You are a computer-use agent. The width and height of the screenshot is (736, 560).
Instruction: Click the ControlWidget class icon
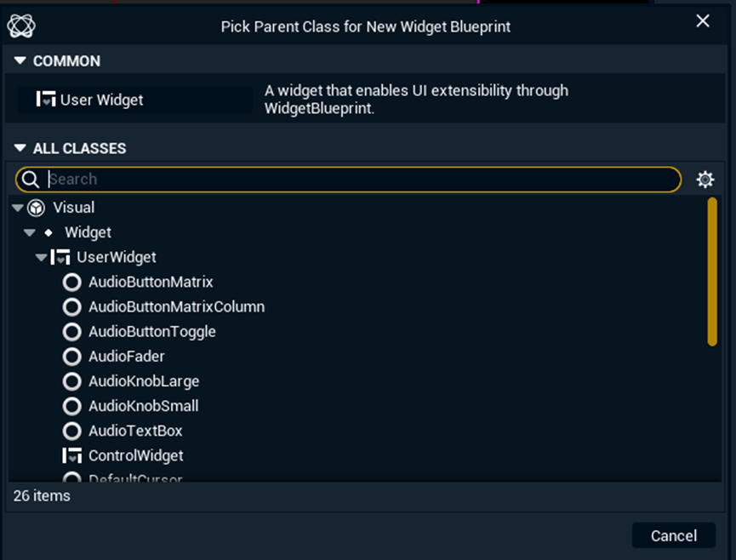click(72, 455)
